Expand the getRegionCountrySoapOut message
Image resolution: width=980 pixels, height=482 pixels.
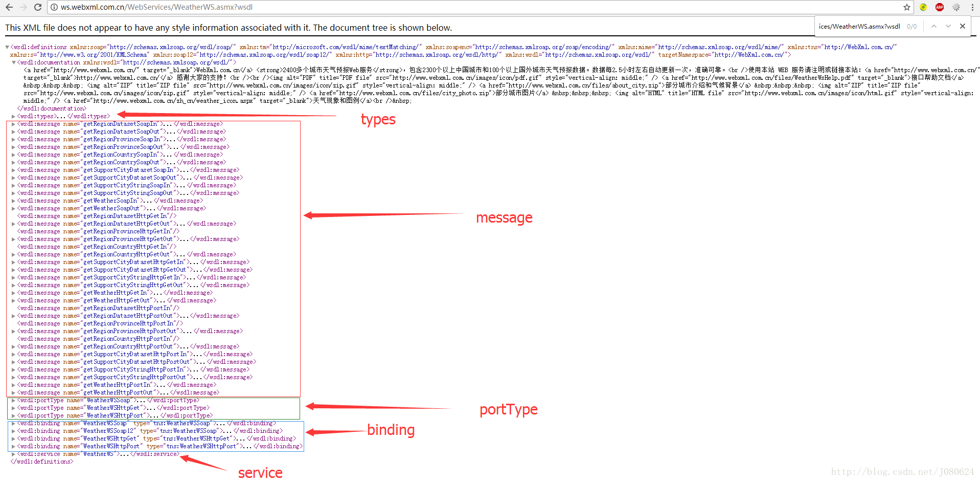pos(14,162)
